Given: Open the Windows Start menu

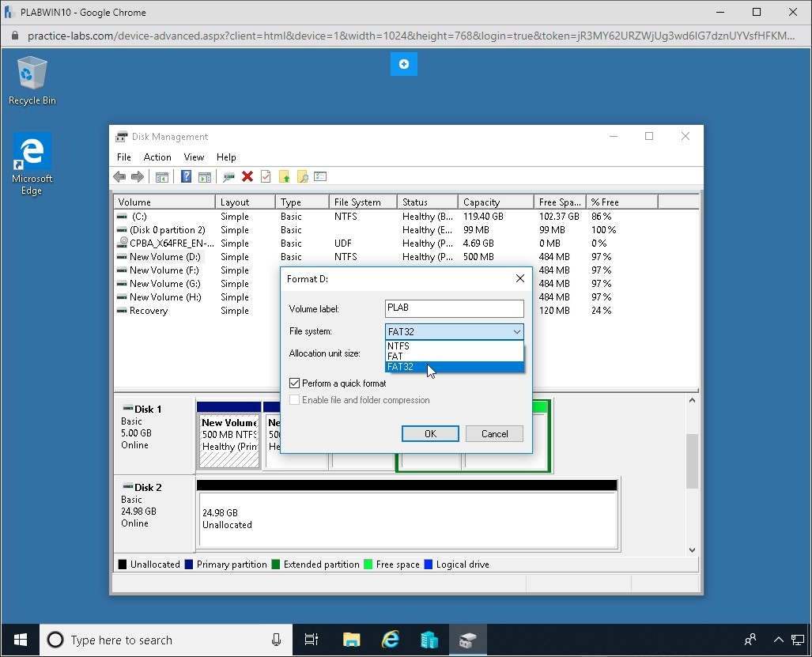Looking at the screenshot, I should [x=21, y=640].
